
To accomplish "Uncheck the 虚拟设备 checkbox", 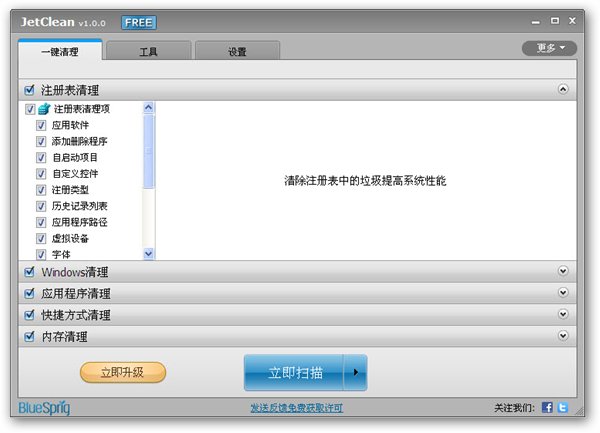I will coord(41,239).
